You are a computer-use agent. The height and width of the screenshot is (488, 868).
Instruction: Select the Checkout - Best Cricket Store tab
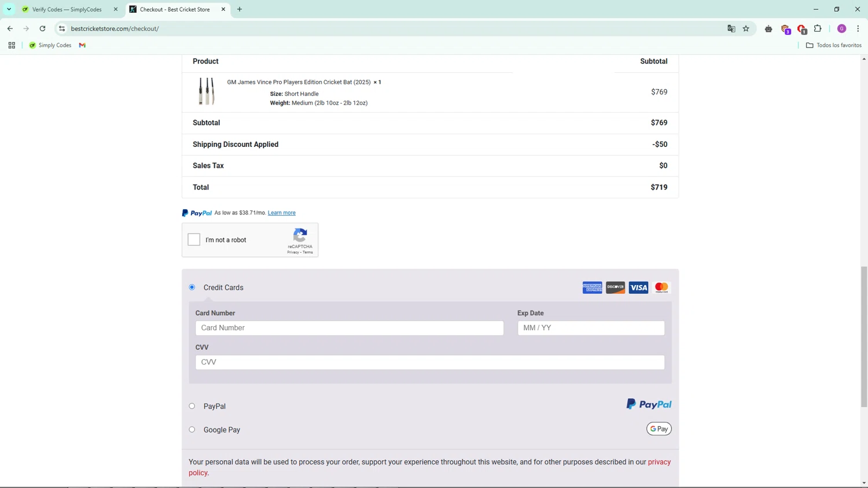tap(175, 9)
